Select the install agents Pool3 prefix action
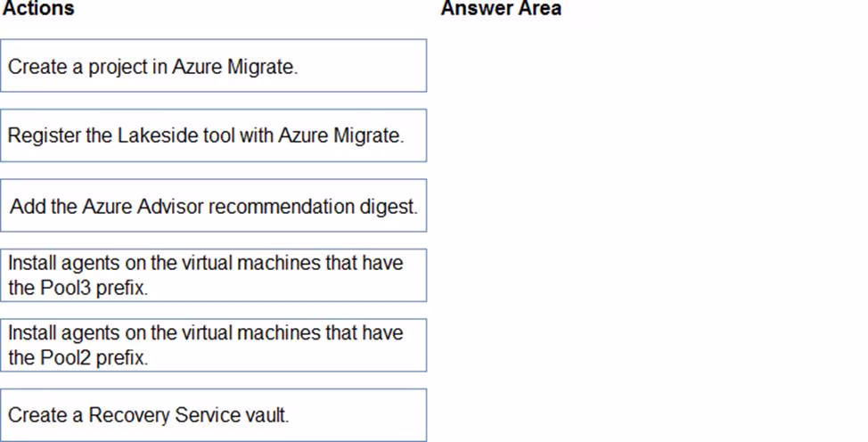Image resolution: width=868 pixels, height=442 pixels. (x=213, y=275)
